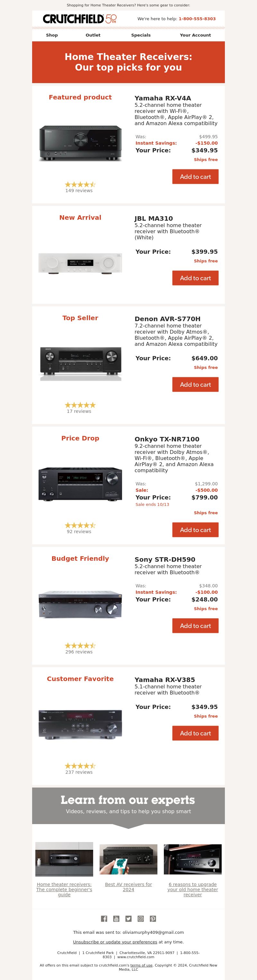The height and width of the screenshot is (980, 257).
Task: Click the Facebook icon in footer
Action: 104,919
